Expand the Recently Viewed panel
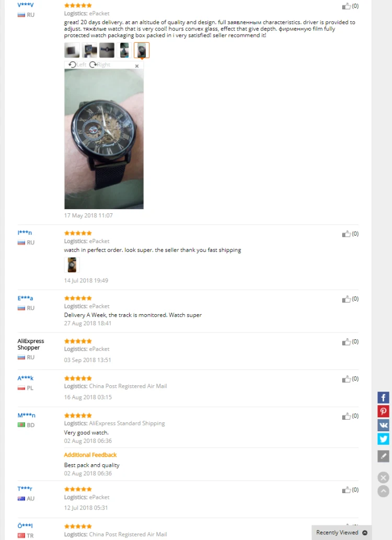The width and height of the screenshot is (392, 540). coord(341,533)
